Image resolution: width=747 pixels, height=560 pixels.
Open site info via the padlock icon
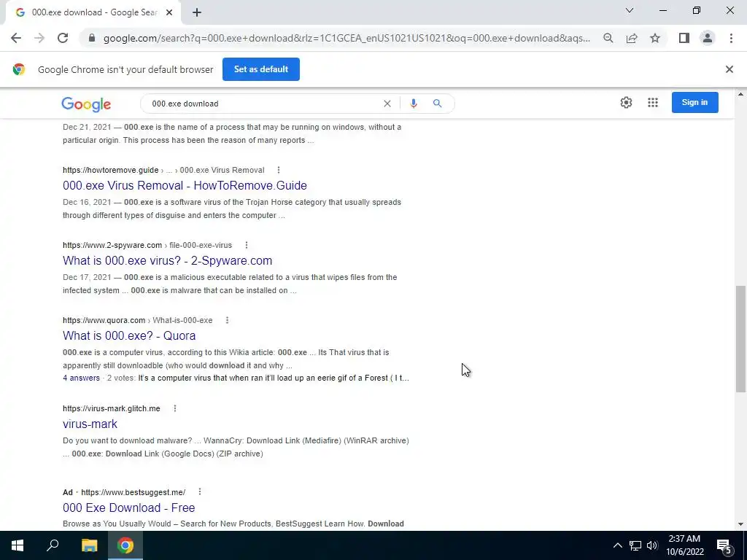[92, 38]
